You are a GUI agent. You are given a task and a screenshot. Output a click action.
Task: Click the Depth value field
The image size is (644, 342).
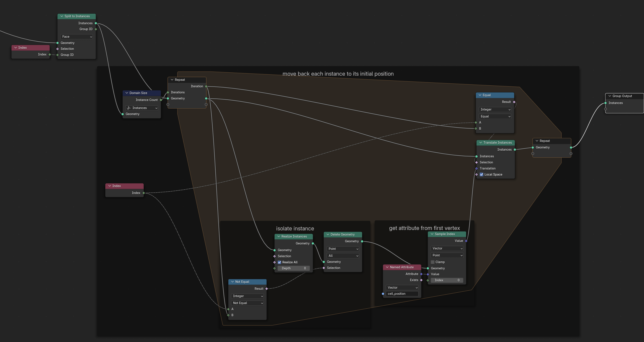294,268
